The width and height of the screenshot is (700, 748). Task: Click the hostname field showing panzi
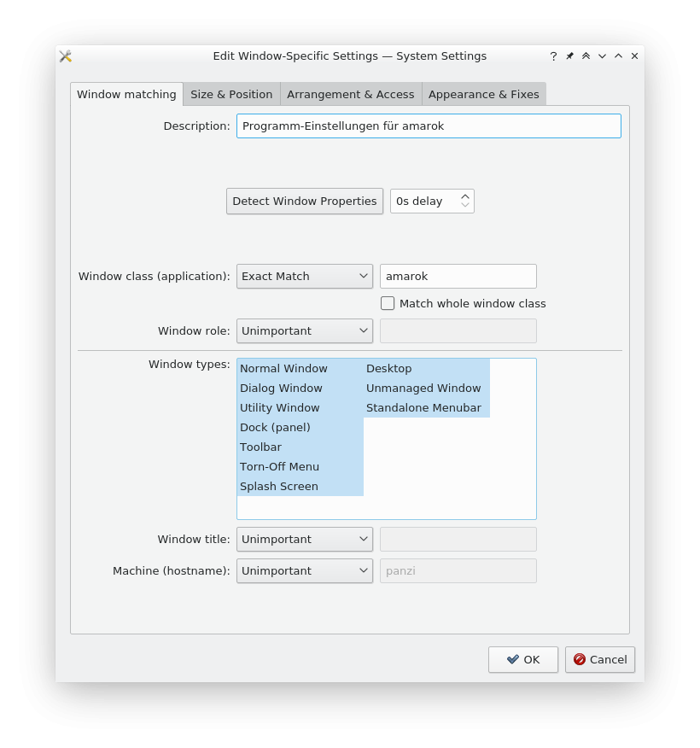pos(458,570)
